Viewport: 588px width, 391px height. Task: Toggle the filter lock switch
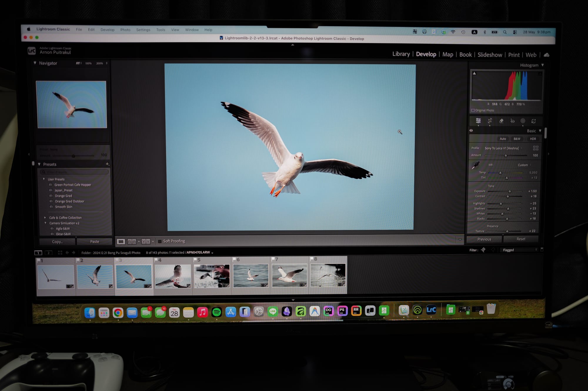coord(542,250)
